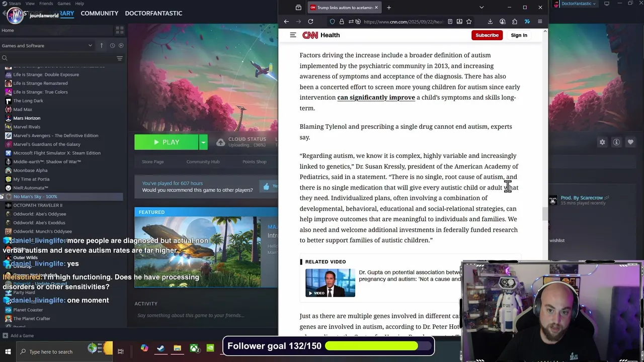The image size is (644, 362).
Task: Click Add a Game in Steam
Action: click(x=18, y=335)
